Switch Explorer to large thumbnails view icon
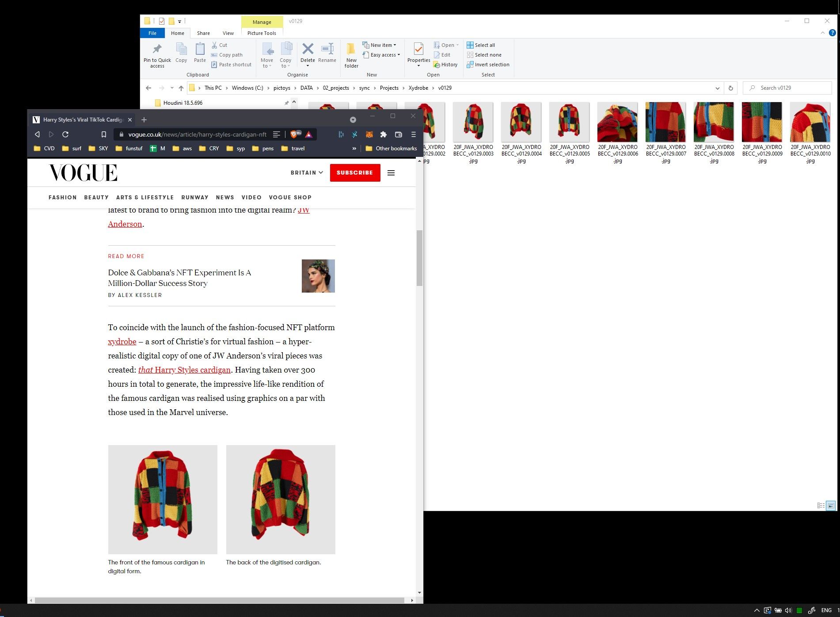The height and width of the screenshot is (617, 840). coord(831,505)
